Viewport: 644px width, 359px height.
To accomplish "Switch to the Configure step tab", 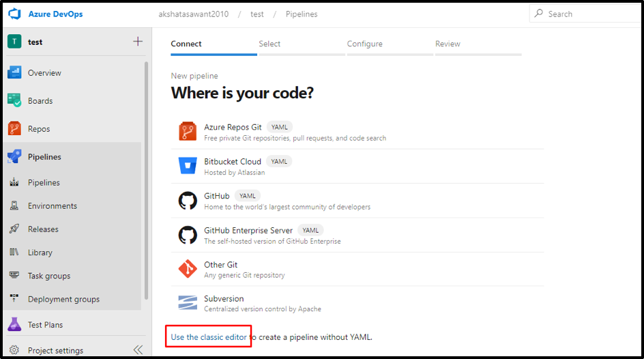I will [364, 44].
